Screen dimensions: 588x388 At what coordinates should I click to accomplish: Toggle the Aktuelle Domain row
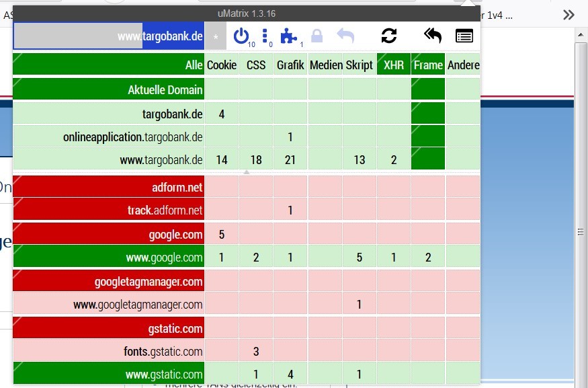(109, 89)
